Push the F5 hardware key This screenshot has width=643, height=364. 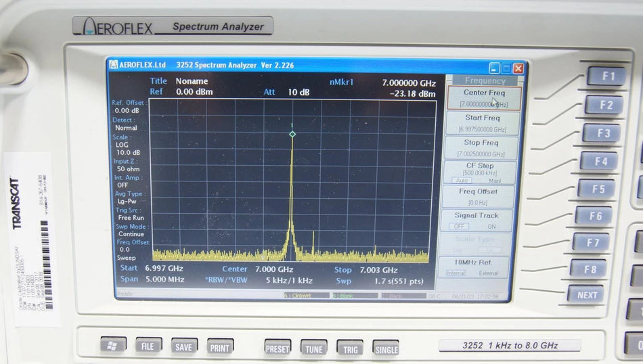click(597, 189)
